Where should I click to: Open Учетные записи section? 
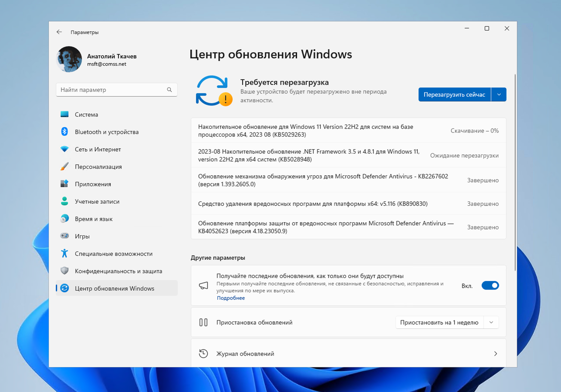coord(117,201)
